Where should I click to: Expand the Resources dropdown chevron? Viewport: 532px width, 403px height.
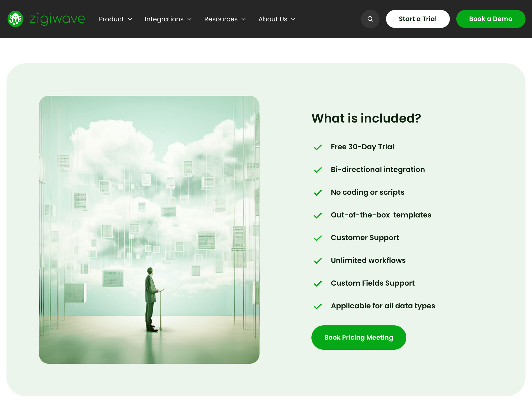244,19
